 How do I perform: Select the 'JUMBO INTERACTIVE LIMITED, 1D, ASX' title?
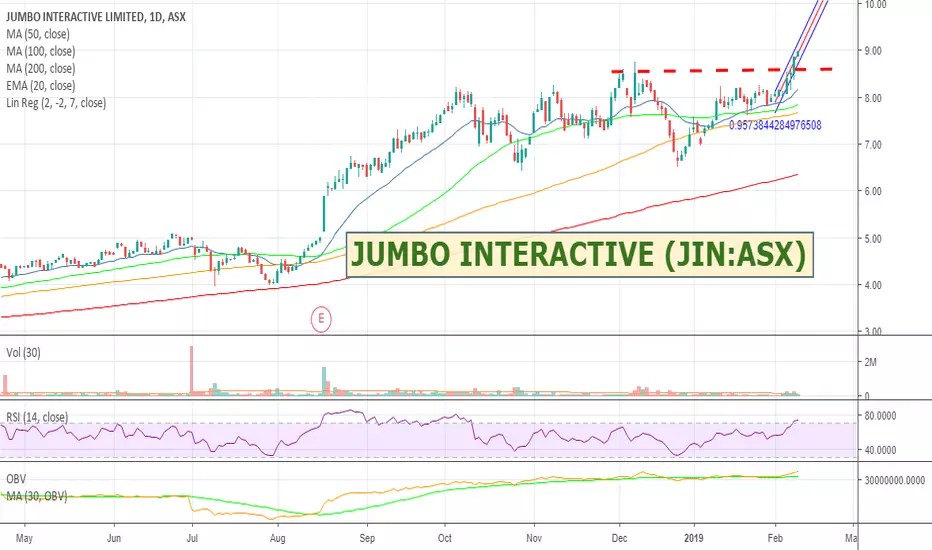pyautogui.click(x=96, y=17)
